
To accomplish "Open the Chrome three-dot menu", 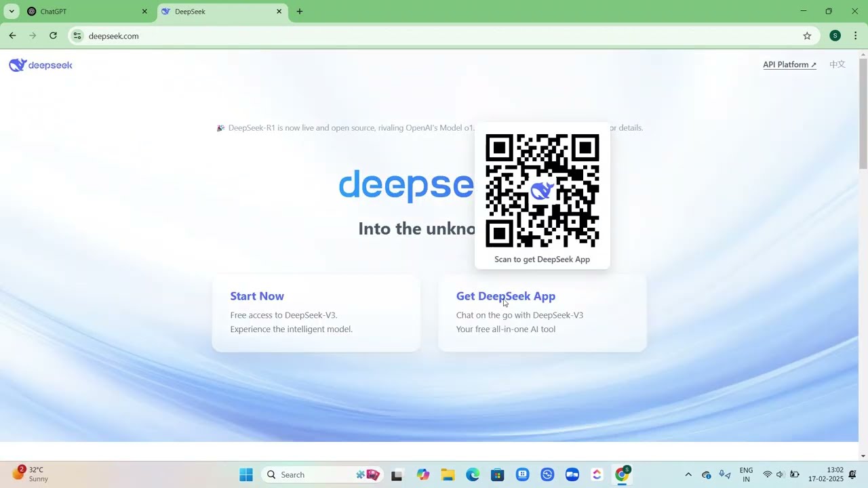I will coord(855,36).
